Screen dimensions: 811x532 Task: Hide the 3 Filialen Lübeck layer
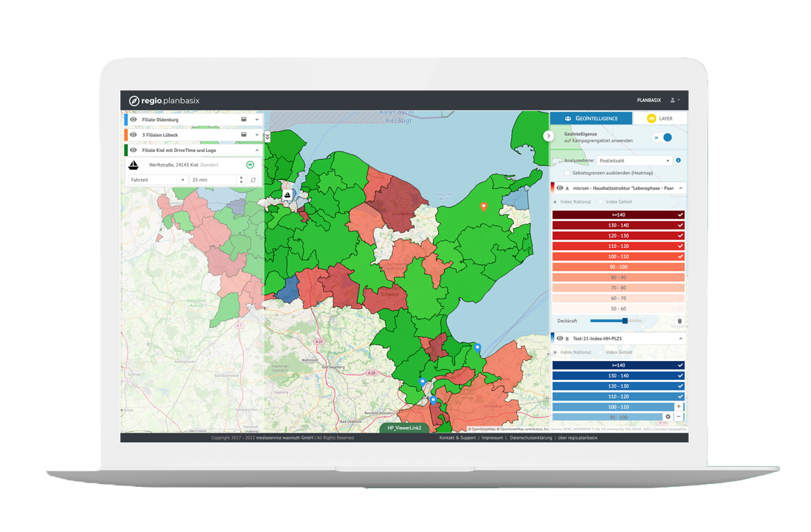tap(133, 135)
